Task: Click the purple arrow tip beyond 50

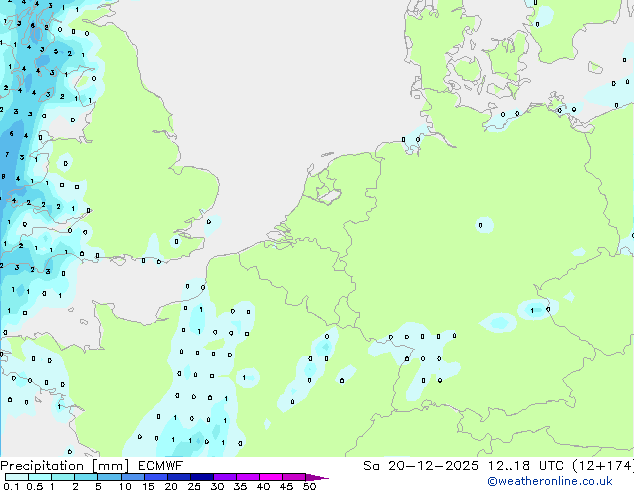Action: [x=317, y=477]
